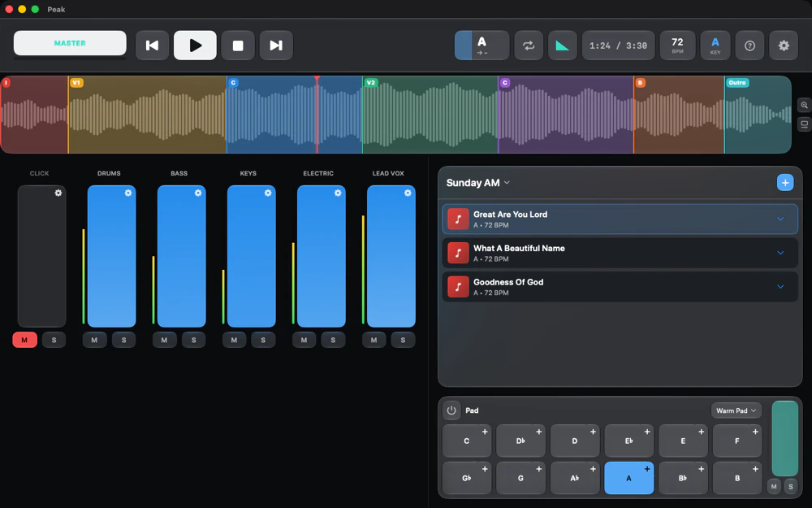Jump to the V1 section marker
This screenshot has height=508, width=812.
76,82
